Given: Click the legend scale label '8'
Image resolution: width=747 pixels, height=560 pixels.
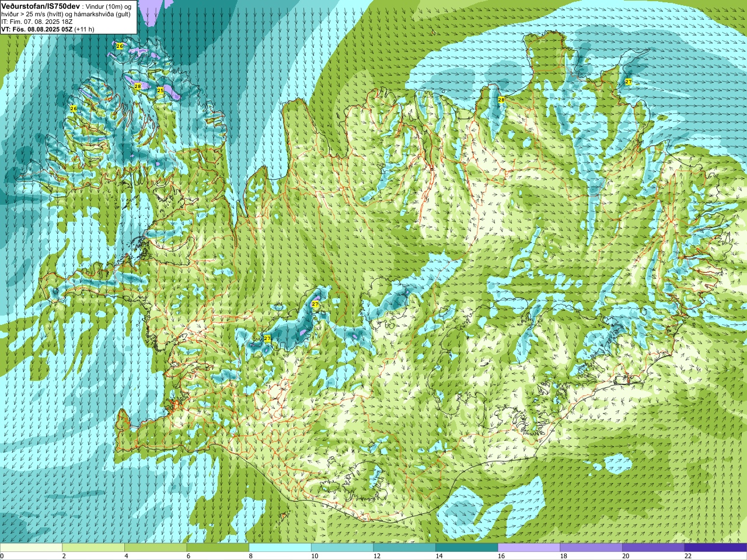Looking at the screenshot, I should (251, 556).
